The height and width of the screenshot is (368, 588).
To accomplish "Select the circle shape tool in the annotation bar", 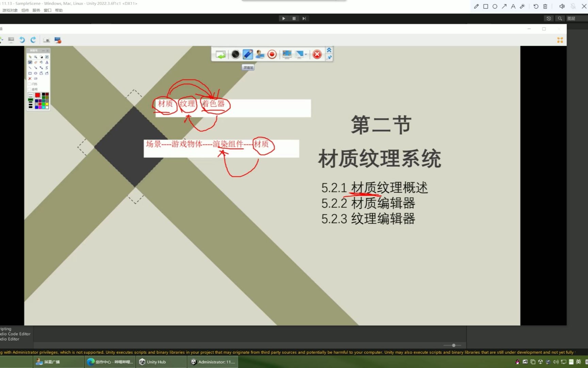I will click(495, 6).
